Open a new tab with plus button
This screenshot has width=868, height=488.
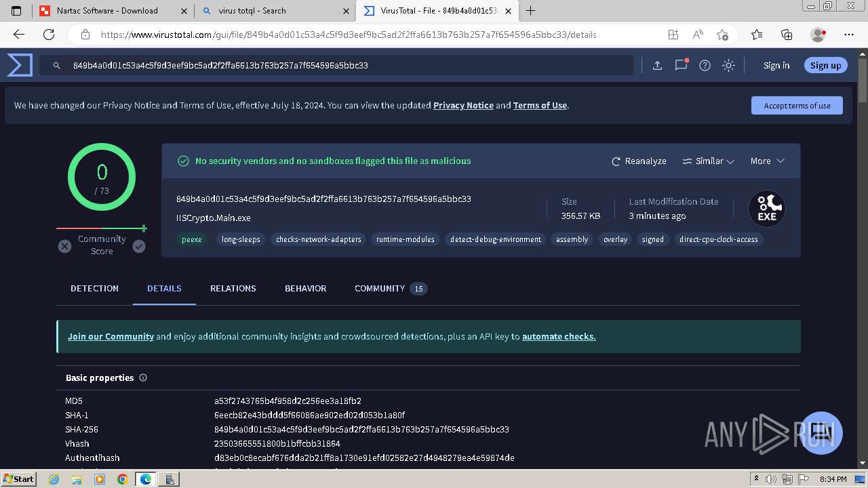coord(531,11)
